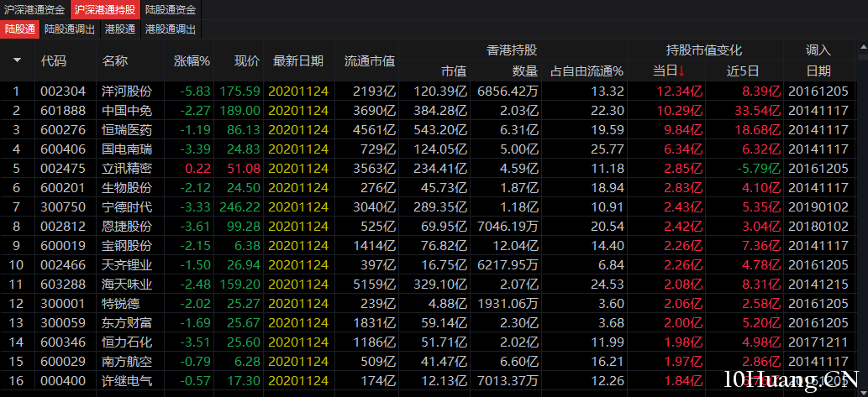Click the holding quantity 6856.42万

507,91
